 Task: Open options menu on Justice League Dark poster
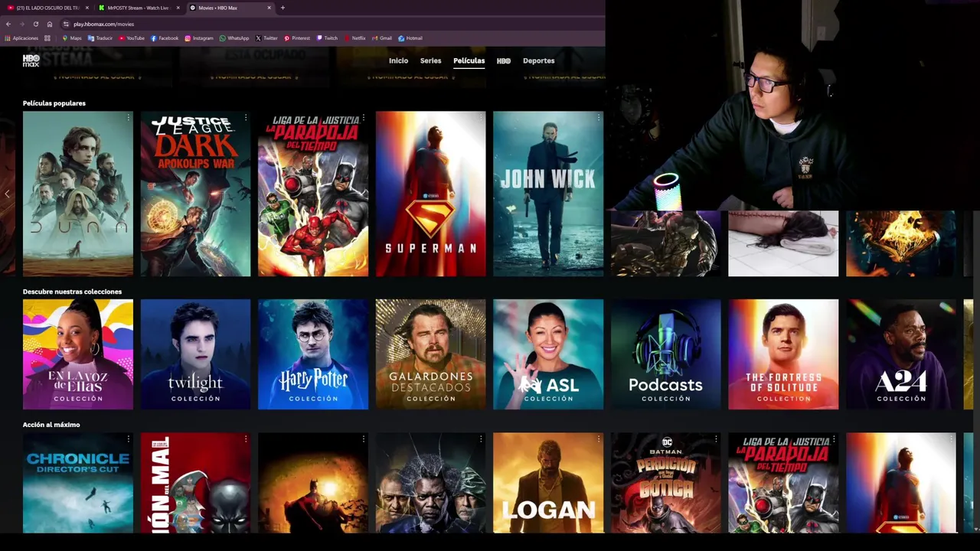pos(246,118)
